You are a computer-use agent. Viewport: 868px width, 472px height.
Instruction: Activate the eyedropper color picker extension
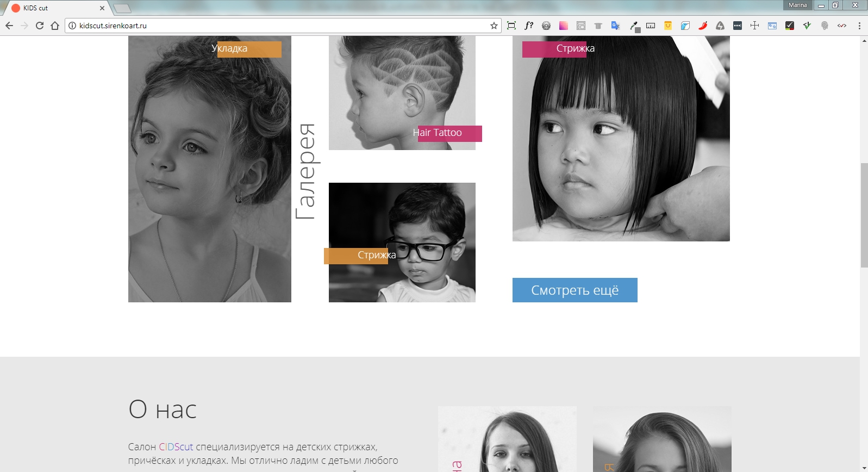click(634, 26)
